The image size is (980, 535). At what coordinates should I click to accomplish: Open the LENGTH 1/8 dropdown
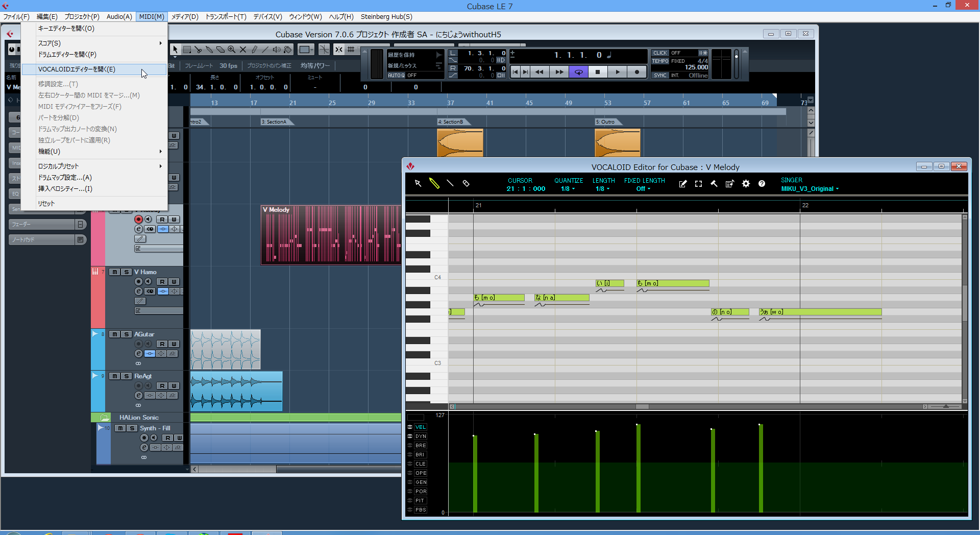tap(603, 189)
